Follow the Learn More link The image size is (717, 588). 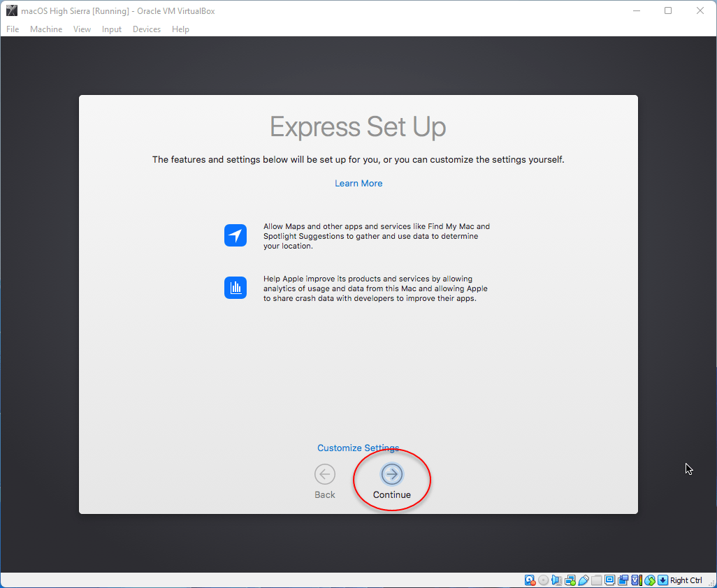(358, 183)
